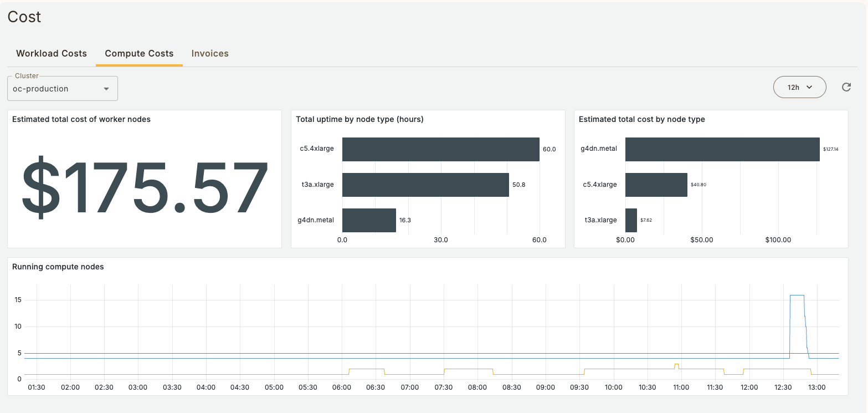Open the Invoices tab
Screen dimensions: 868x413
point(210,54)
